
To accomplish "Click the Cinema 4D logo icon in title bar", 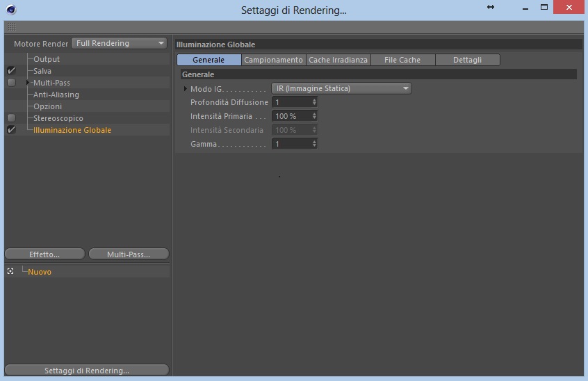I will click(x=11, y=9).
